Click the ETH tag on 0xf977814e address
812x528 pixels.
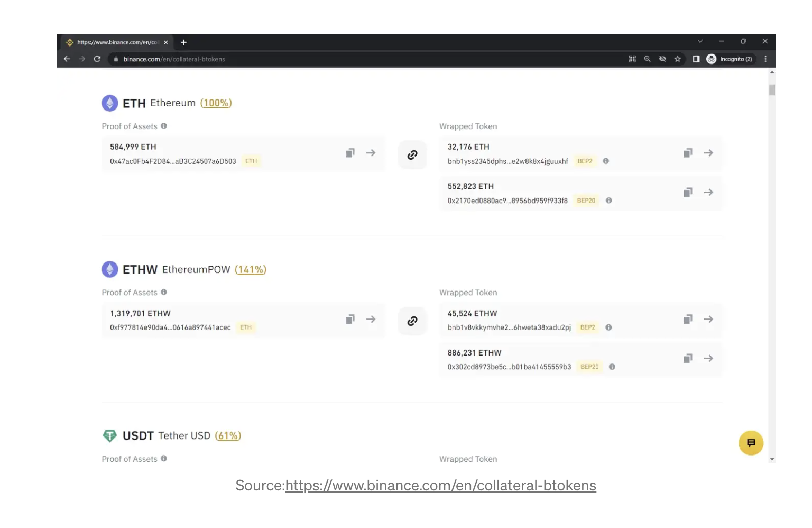click(x=246, y=327)
